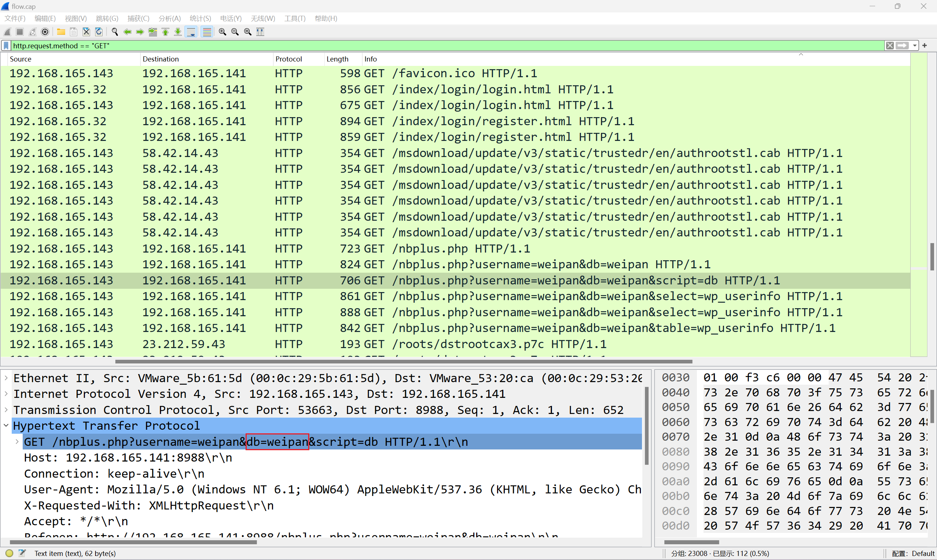Click hex offset 0070 in bytes pane
Image resolution: width=937 pixels, height=560 pixels.
676,437
